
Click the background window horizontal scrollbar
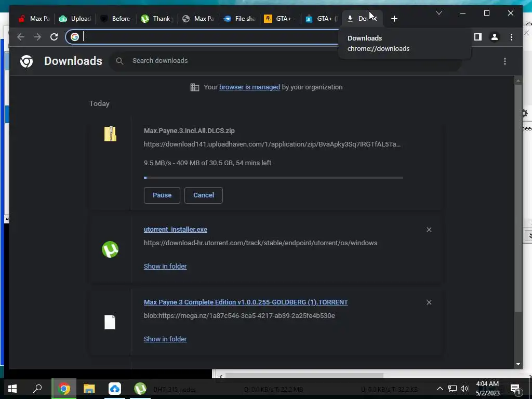click(x=304, y=376)
